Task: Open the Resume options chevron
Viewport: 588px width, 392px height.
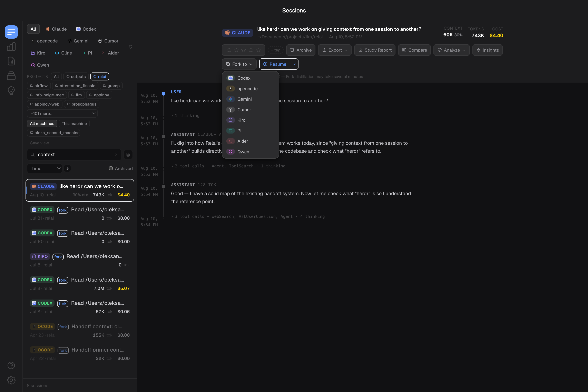Action: coord(294,64)
